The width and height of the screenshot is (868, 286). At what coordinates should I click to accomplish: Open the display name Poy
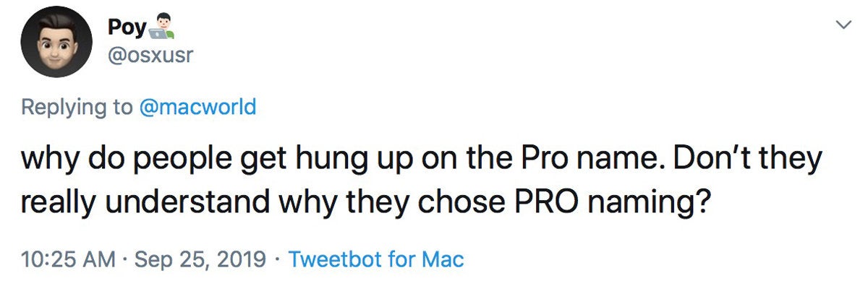127,28
